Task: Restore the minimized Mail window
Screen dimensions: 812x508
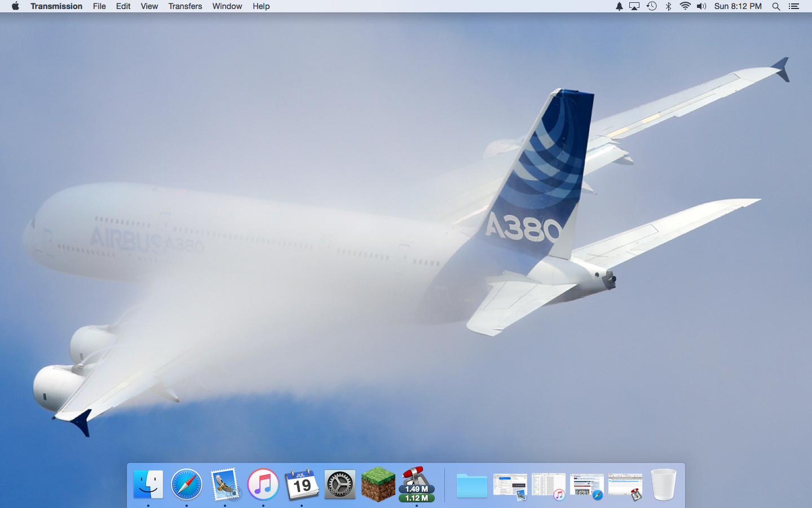Action: [x=510, y=486]
